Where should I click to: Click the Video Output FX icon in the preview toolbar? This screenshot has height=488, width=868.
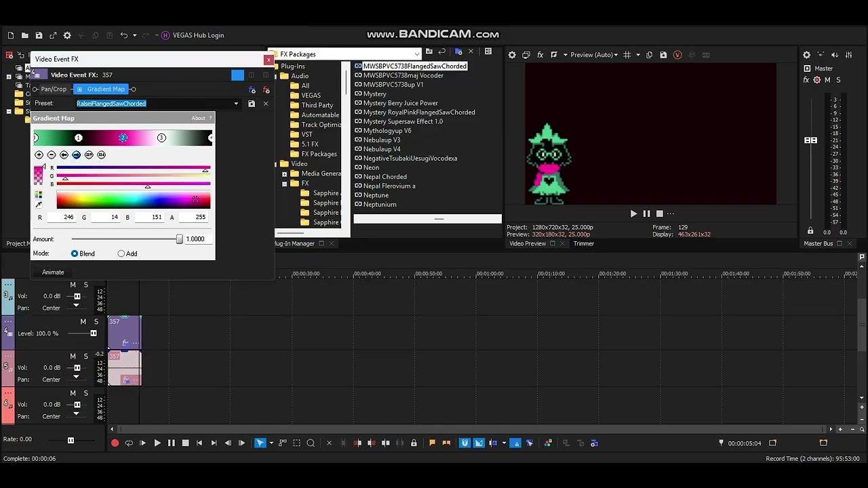(540, 55)
